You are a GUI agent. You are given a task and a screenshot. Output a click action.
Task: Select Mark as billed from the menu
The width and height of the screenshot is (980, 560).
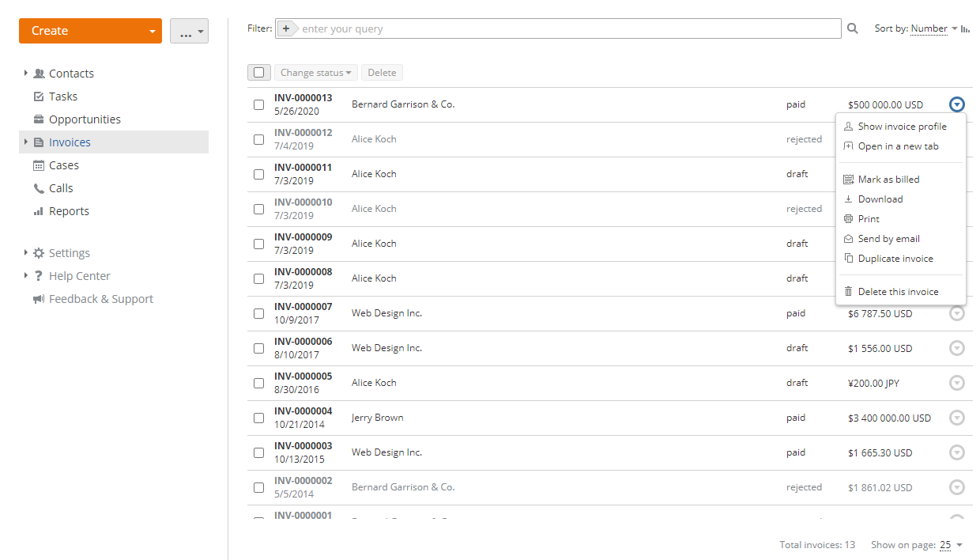tap(888, 179)
